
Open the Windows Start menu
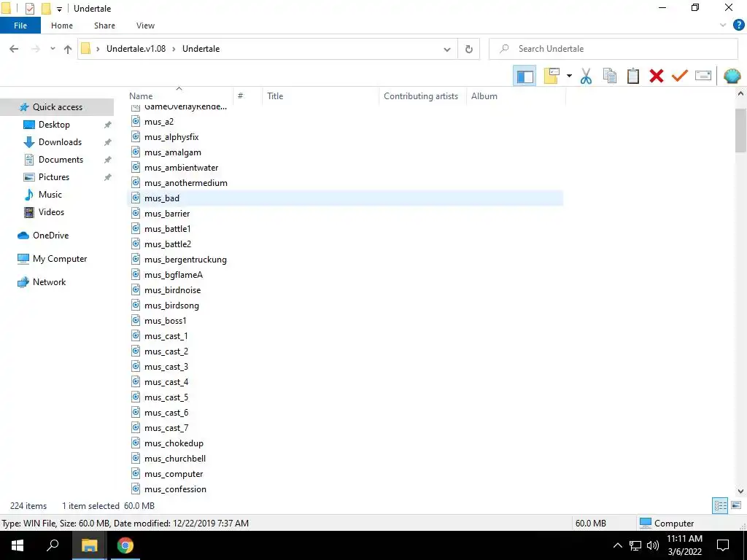click(x=18, y=545)
